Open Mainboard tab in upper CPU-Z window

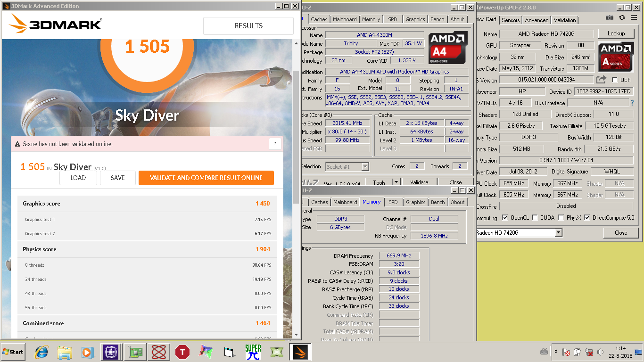pos(345,19)
